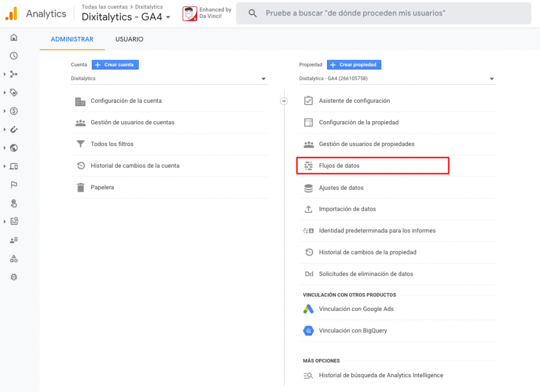Click the Google Analytics logo

click(x=12, y=14)
